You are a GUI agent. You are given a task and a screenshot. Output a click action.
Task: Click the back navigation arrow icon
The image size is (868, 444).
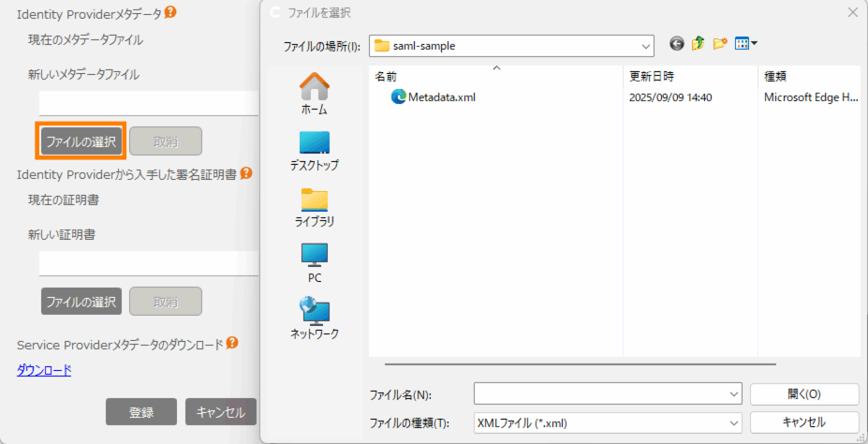coord(677,44)
